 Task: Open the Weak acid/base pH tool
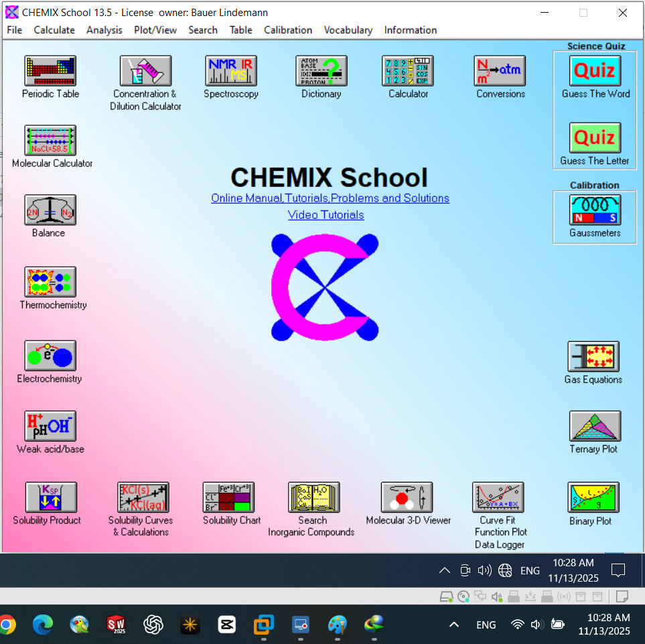tap(50, 426)
